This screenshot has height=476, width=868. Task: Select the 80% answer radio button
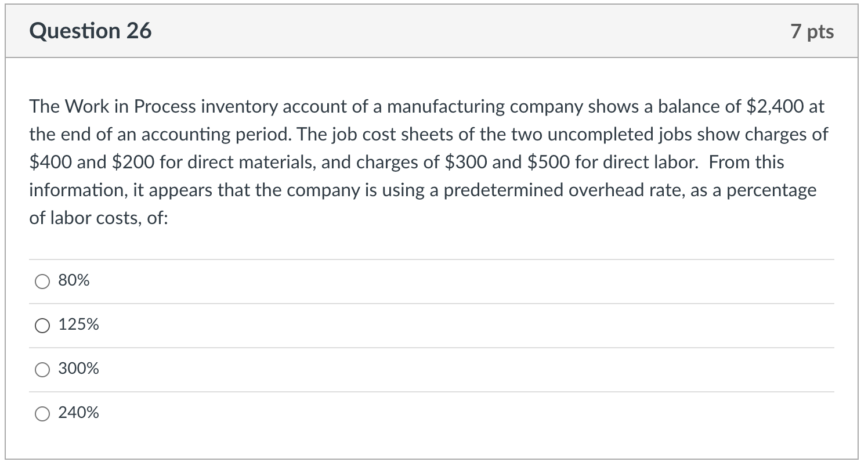point(41,281)
